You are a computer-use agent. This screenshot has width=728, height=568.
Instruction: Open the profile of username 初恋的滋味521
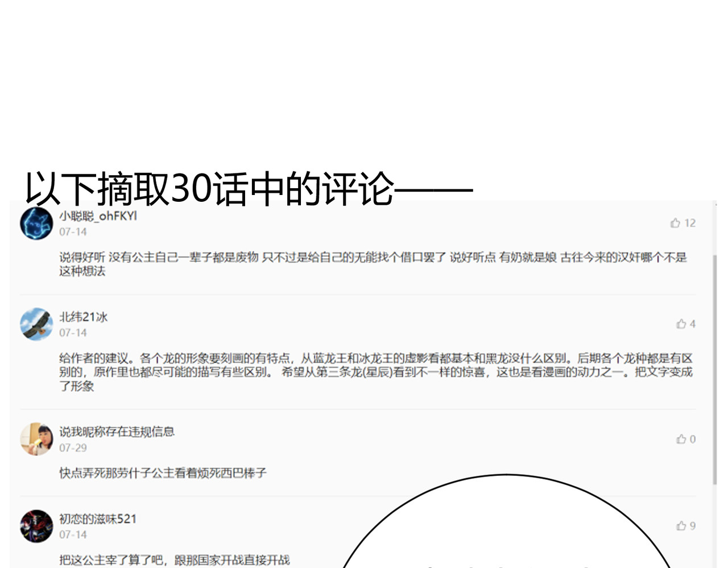point(98,519)
